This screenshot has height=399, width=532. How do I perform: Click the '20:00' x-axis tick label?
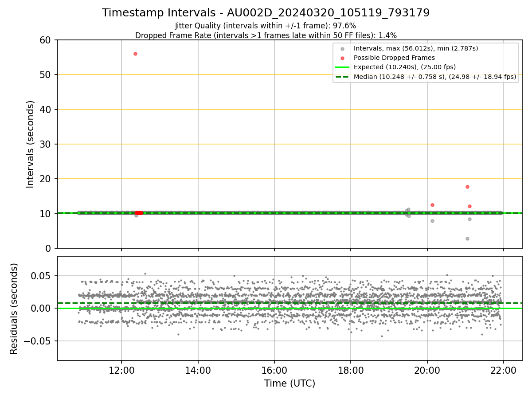click(427, 370)
